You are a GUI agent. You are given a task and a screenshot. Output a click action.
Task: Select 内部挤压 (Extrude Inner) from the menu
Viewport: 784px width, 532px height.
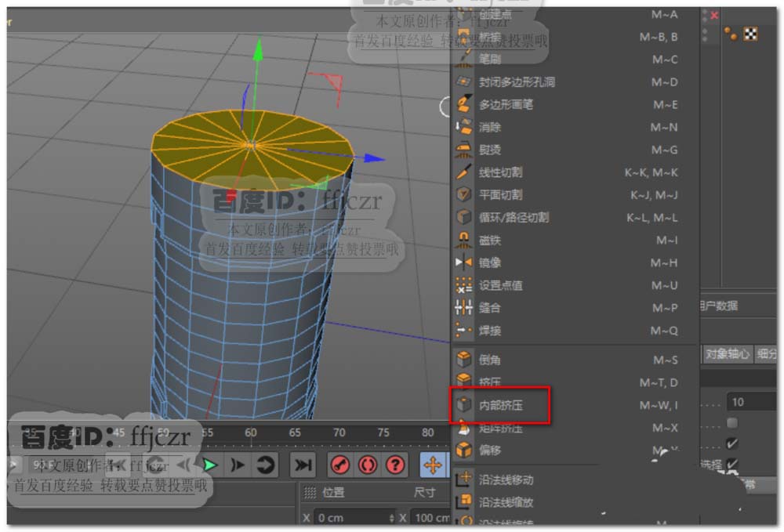(502, 406)
